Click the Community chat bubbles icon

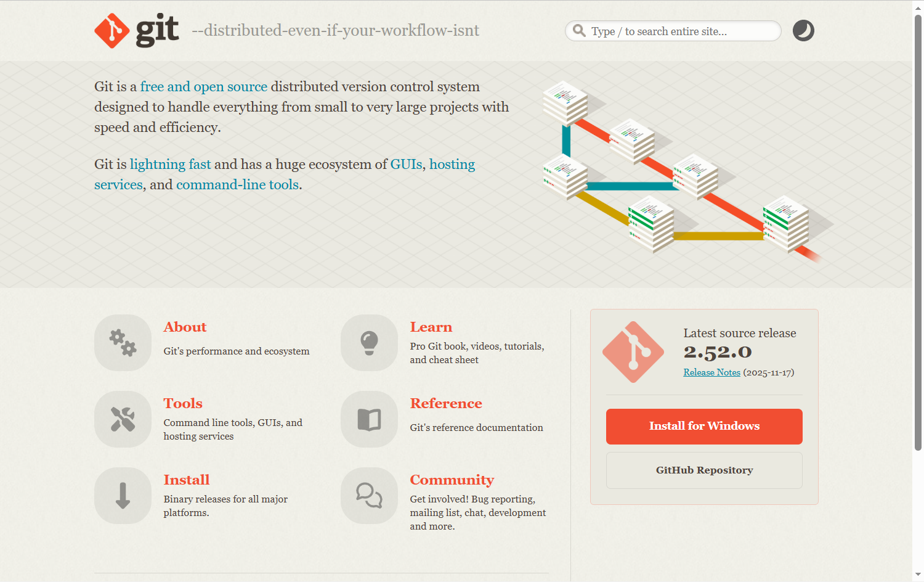(x=369, y=496)
